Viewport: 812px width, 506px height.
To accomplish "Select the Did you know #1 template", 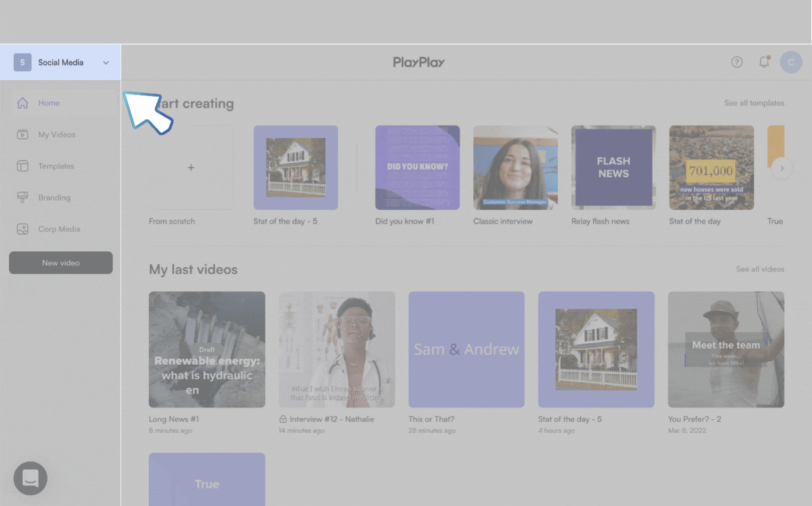I will 417,167.
